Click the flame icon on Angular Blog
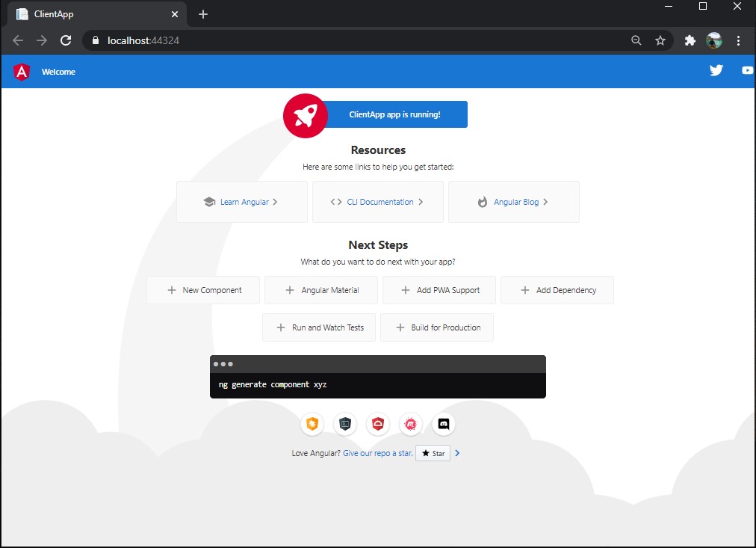This screenshot has height=548, width=756. click(x=483, y=202)
